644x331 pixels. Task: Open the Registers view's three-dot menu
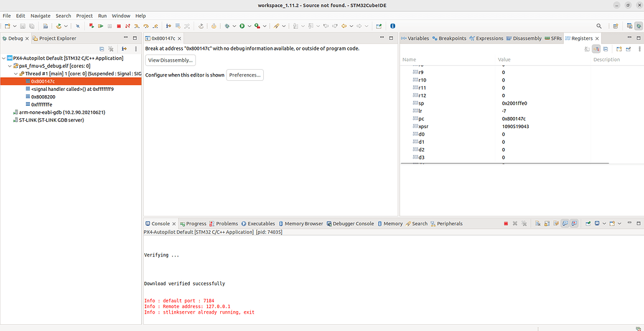[x=639, y=49]
